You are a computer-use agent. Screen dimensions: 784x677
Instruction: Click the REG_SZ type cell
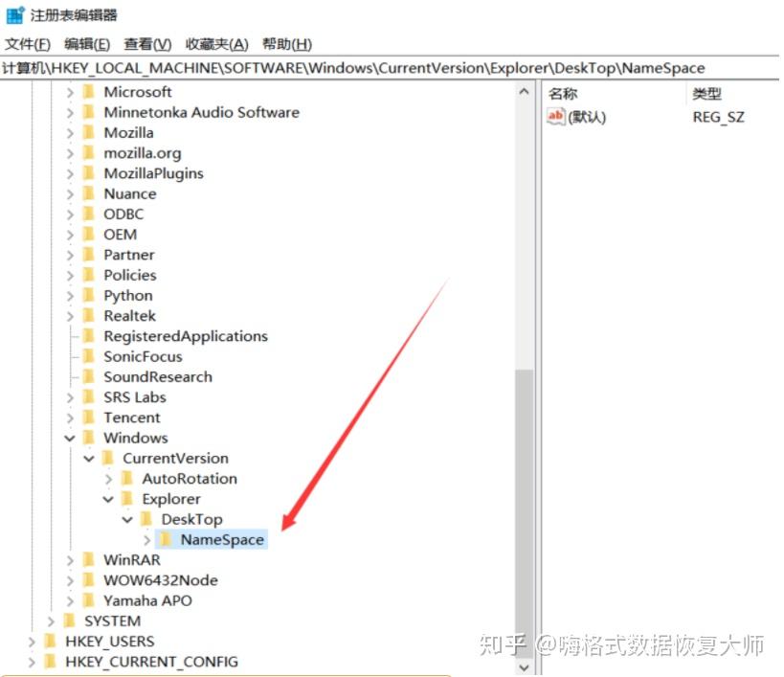pyautogui.click(x=718, y=118)
